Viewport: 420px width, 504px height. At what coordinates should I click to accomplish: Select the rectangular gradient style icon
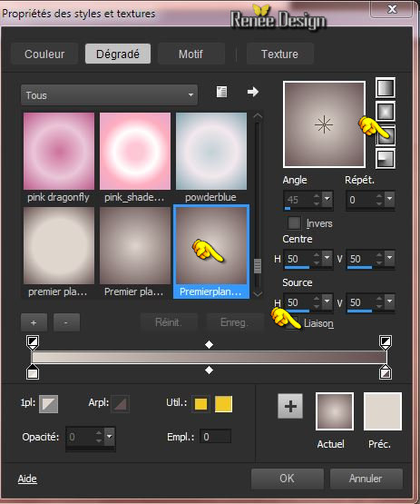386,112
